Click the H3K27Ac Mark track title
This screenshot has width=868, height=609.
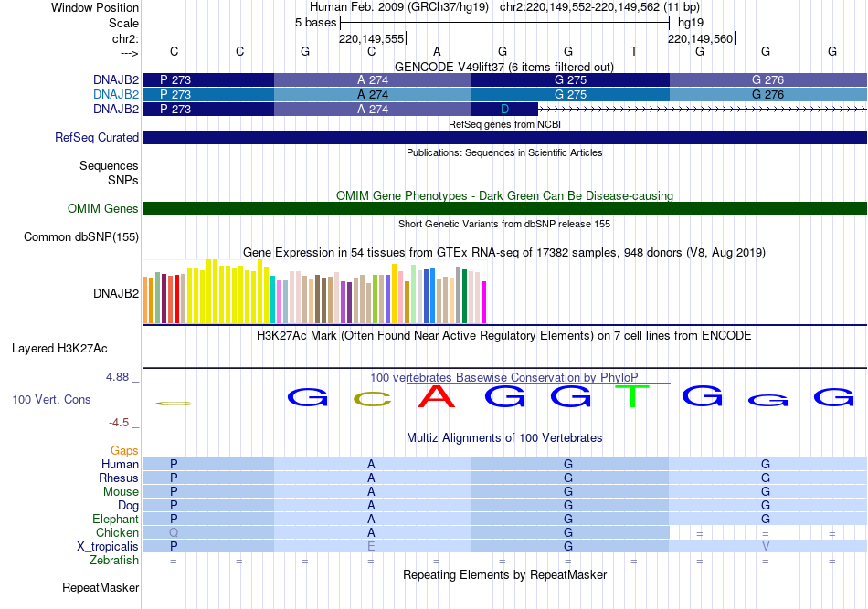pyautogui.click(x=504, y=336)
